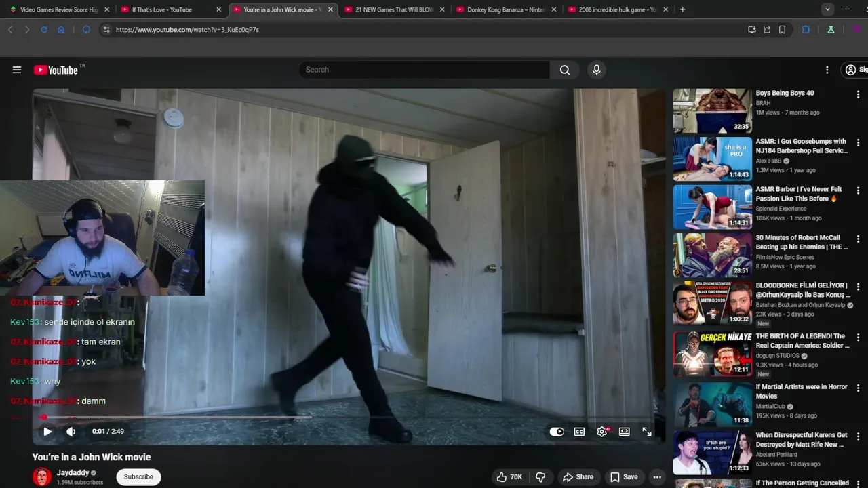Open a new browser tab
This screenshot has height=488, width=868.
point(682,9)
